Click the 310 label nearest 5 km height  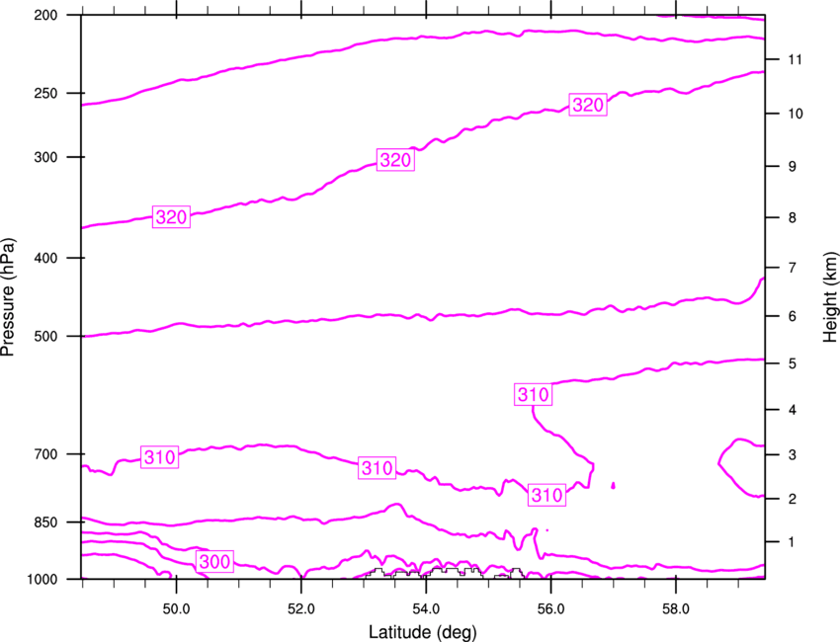click(x=533, y=395)
